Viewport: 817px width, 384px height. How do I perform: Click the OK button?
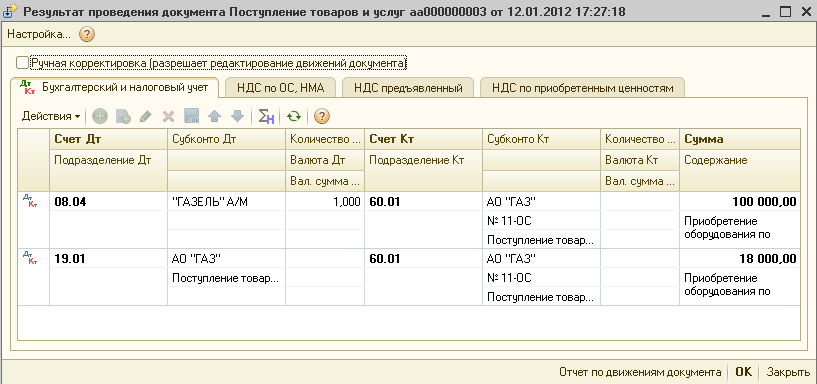point(744,372)
